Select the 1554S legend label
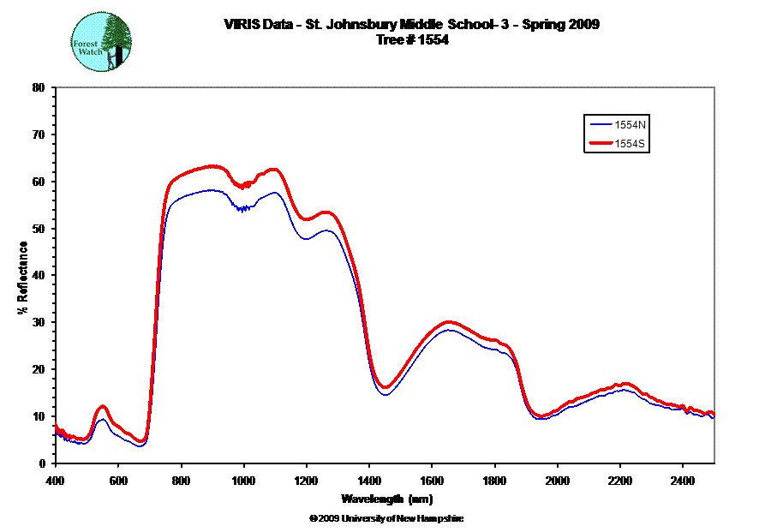777x532 pixels. coord(630,145)
